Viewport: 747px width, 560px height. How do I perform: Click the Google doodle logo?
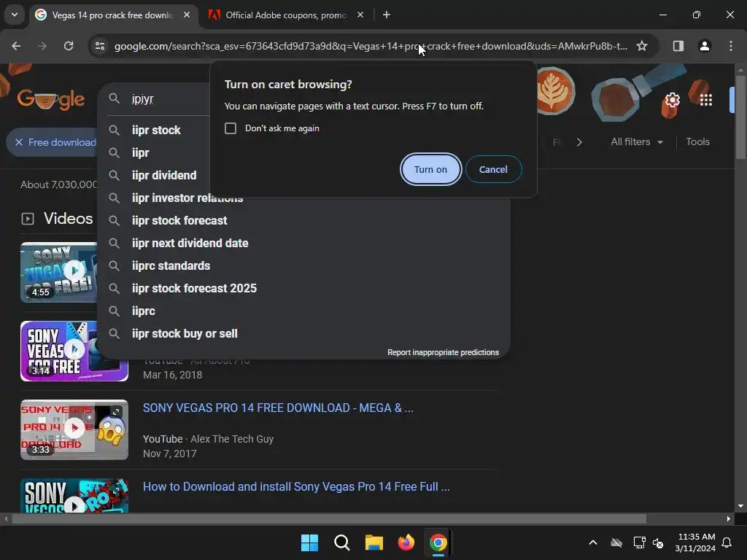pos(50,99)
